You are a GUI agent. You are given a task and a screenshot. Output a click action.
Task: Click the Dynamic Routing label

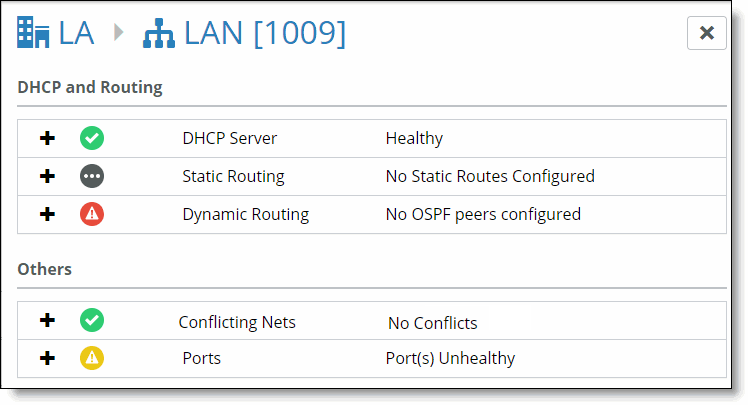point(246,214)
